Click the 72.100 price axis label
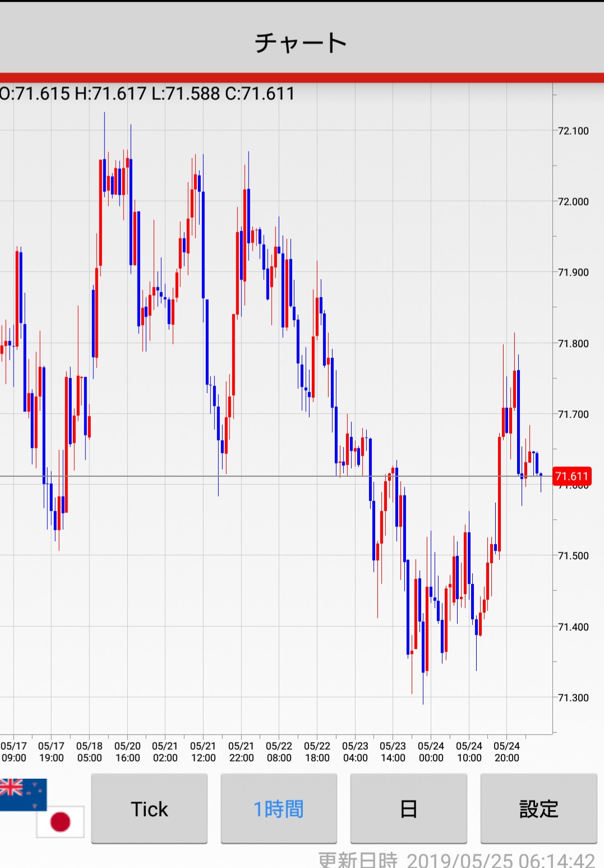Viewport: 604px width, 868px height. [x=573, y=131]
